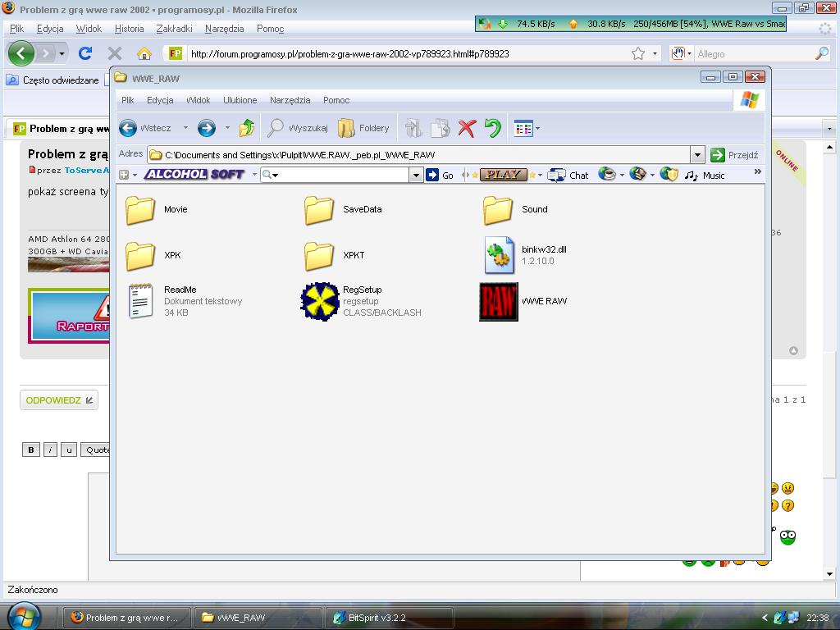
Task: Click the Go button on Alcohol toolbar
Action: pyautogui.click(x=440, y=175)
